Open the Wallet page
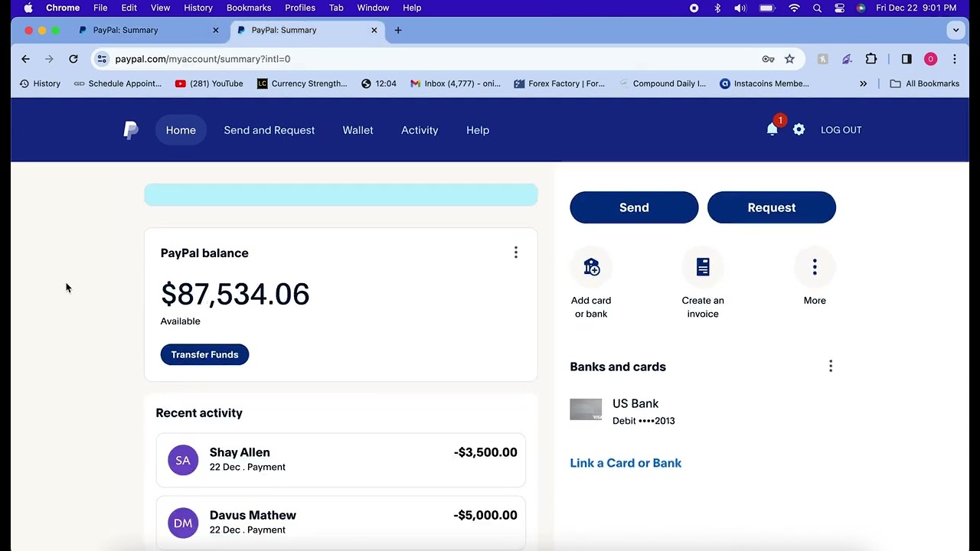Screen dimensions: 980x551 [358, 130]
